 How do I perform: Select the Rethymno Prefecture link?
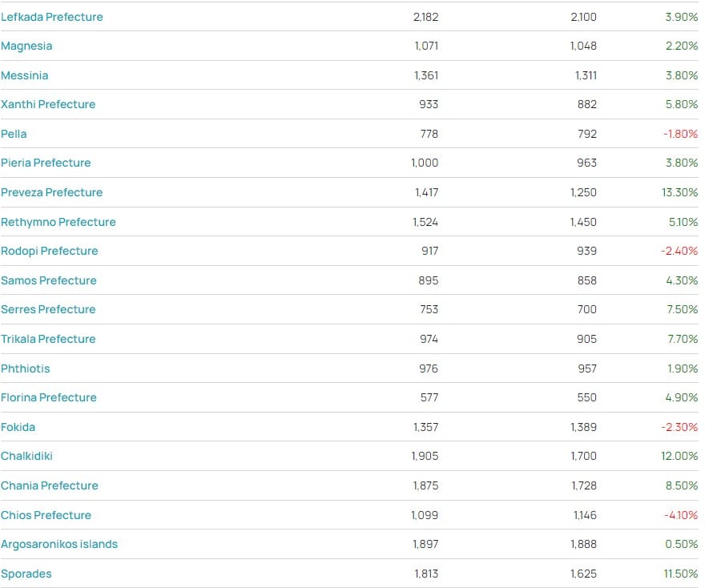[58, 222]
